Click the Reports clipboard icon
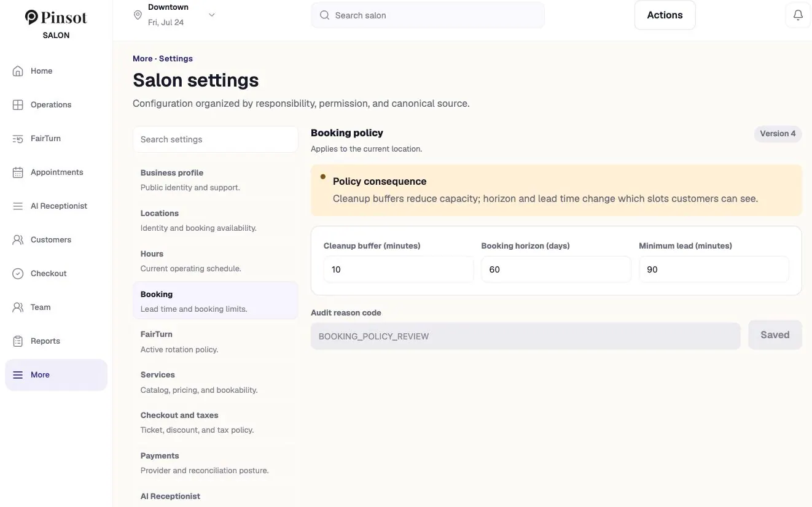The height and width of the screenshot is (507, 812). [18, 341]
